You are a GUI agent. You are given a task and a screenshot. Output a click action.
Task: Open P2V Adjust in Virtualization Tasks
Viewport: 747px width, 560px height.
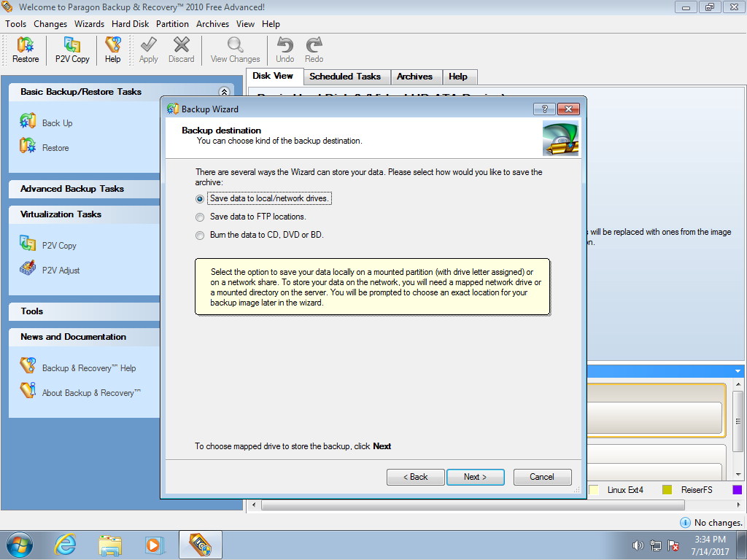point(28,269)
